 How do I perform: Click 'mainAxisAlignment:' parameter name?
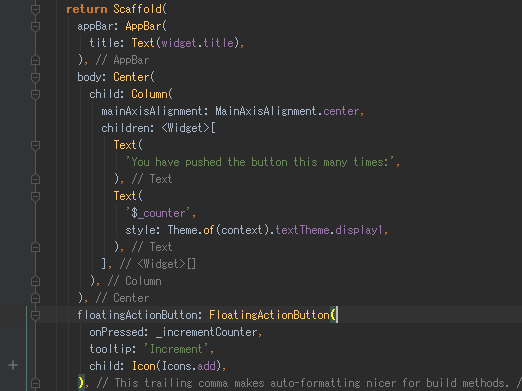pyautogui.click(x=155, y=111)
